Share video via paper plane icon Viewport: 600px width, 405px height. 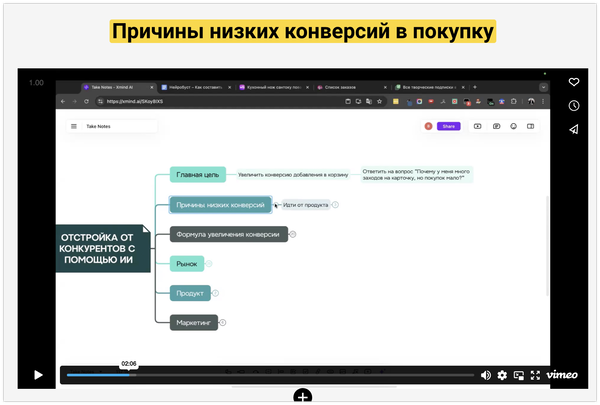(574, 130)
